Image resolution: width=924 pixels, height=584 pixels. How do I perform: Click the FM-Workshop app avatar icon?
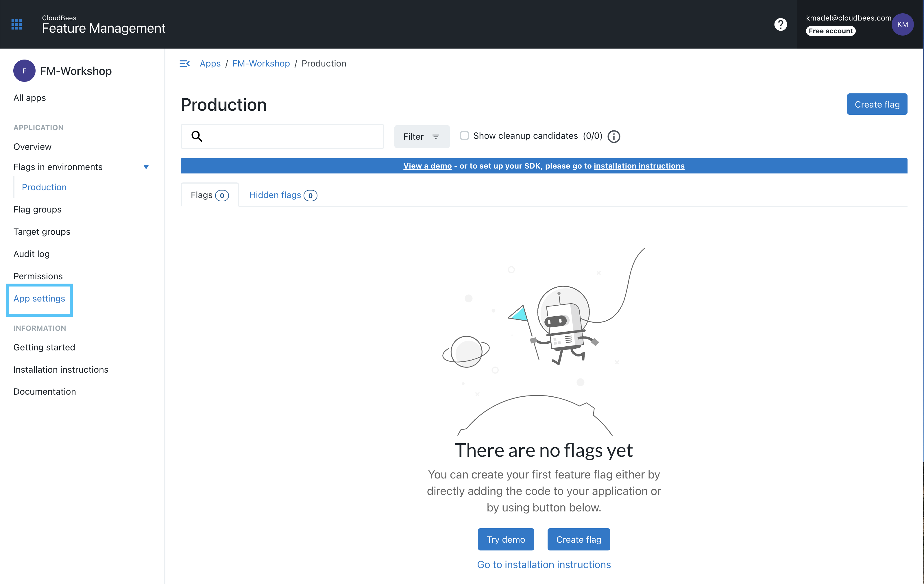tap(24, 71)
